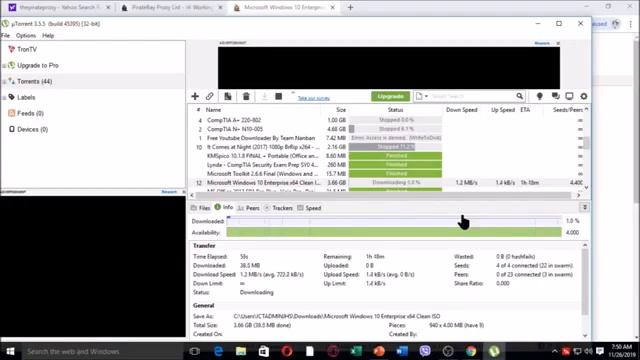Viewport: 640px width, 360px height.
Task: Select Torrents (44) in sidebar
Action: [x=34, y=81]
